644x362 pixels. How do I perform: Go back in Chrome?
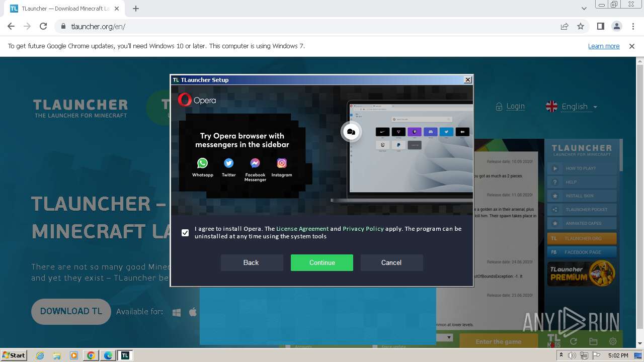click(11, 27)
